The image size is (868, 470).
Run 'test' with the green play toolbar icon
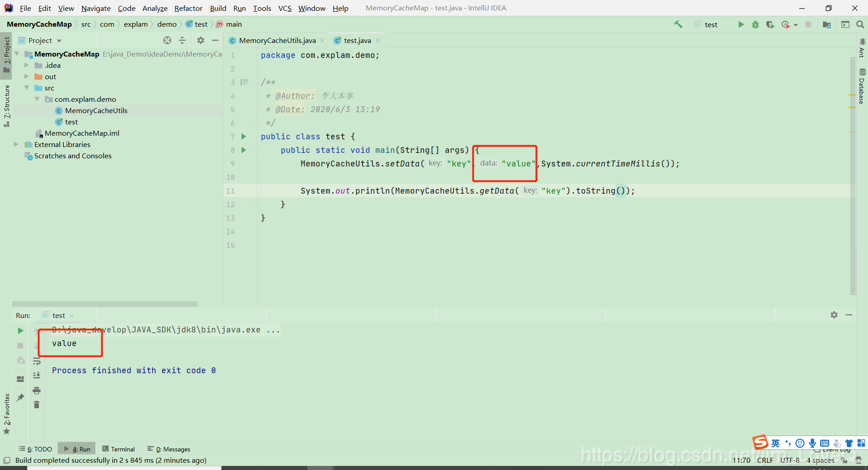(741, 24)
